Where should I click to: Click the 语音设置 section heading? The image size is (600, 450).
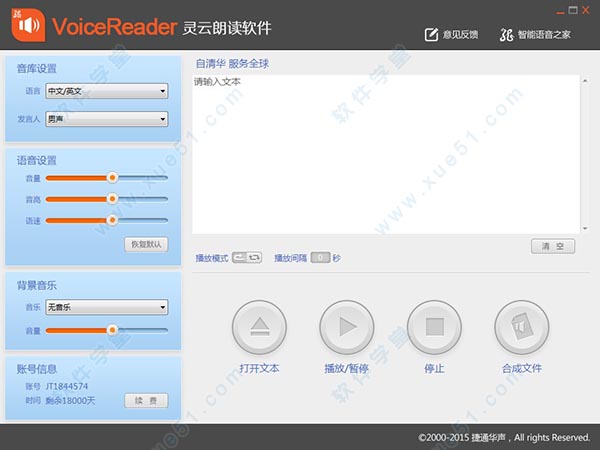[x=37, y=160]
